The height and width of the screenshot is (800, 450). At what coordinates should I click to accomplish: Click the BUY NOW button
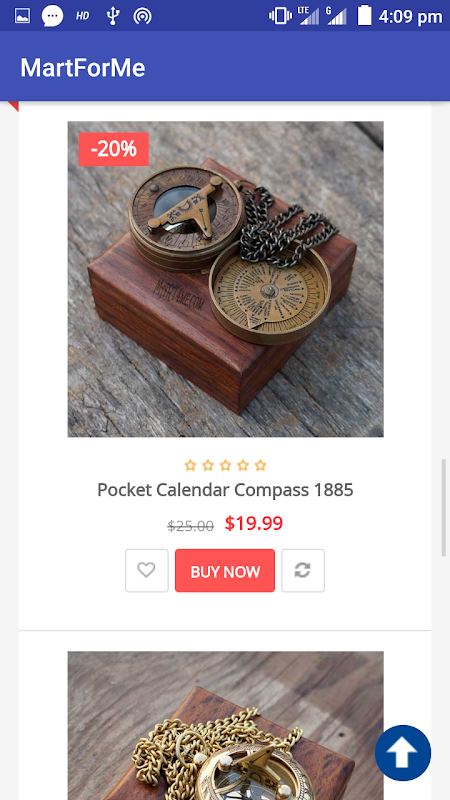[225, 570]
